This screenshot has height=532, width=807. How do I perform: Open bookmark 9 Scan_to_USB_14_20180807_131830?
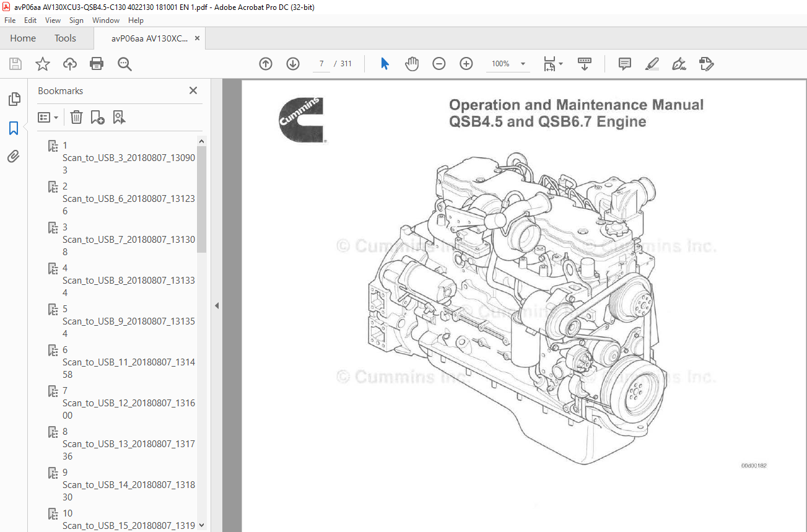128,484
